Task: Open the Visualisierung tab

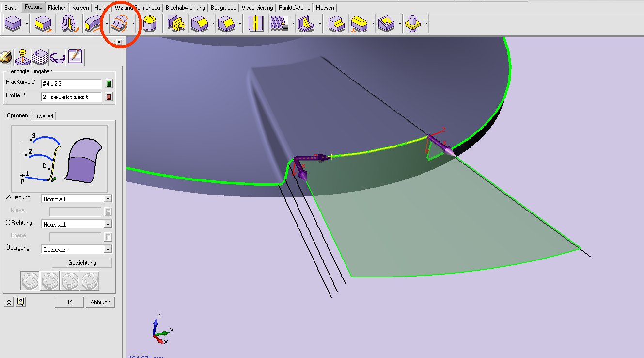Action: 257,8
